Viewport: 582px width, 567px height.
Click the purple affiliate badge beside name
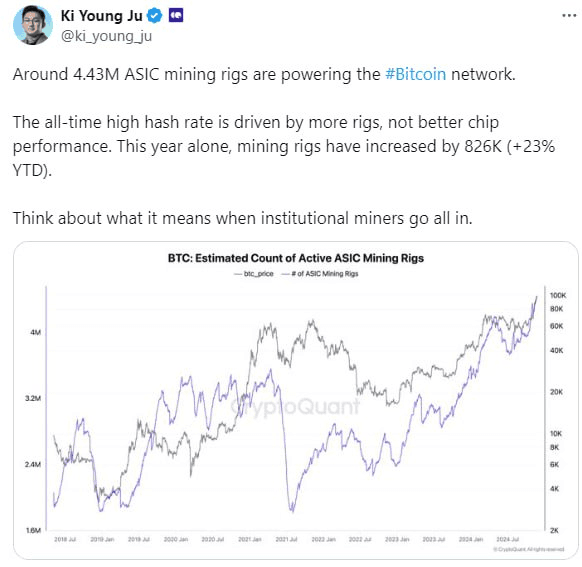click(x=176, y=16)
